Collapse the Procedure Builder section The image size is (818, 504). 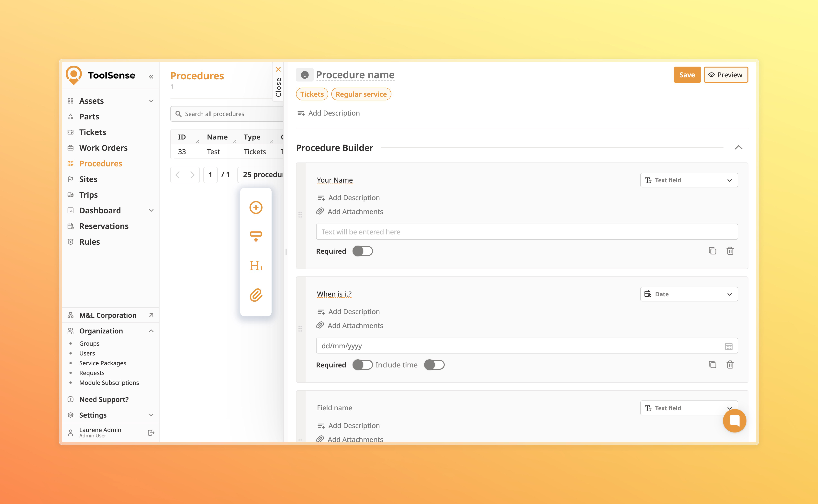click(738, 148)
